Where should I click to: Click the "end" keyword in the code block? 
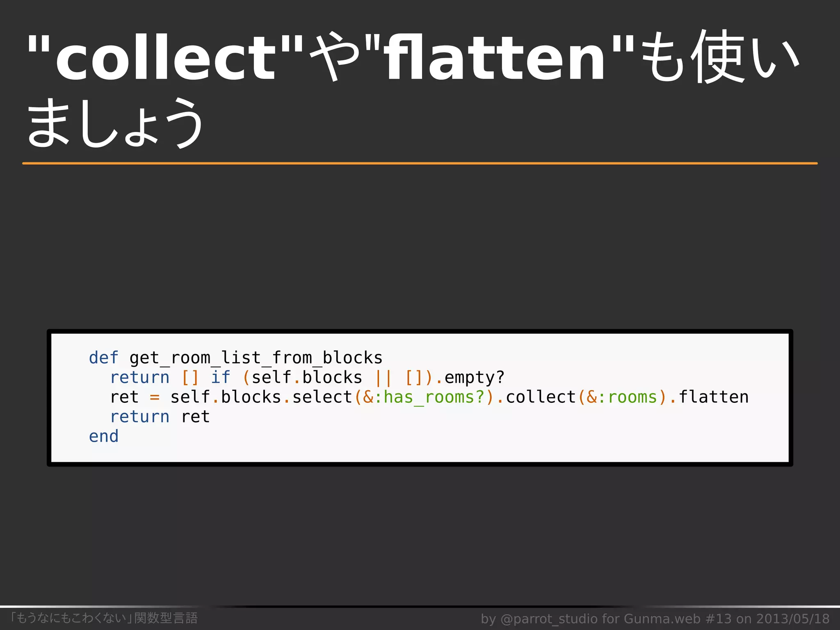point(104,436)
